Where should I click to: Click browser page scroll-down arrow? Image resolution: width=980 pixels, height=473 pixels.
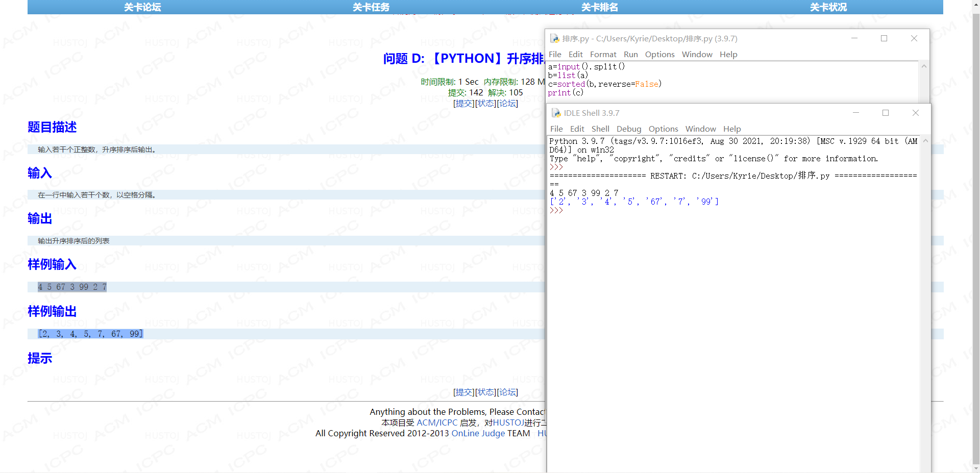click(x=976, y=468)
